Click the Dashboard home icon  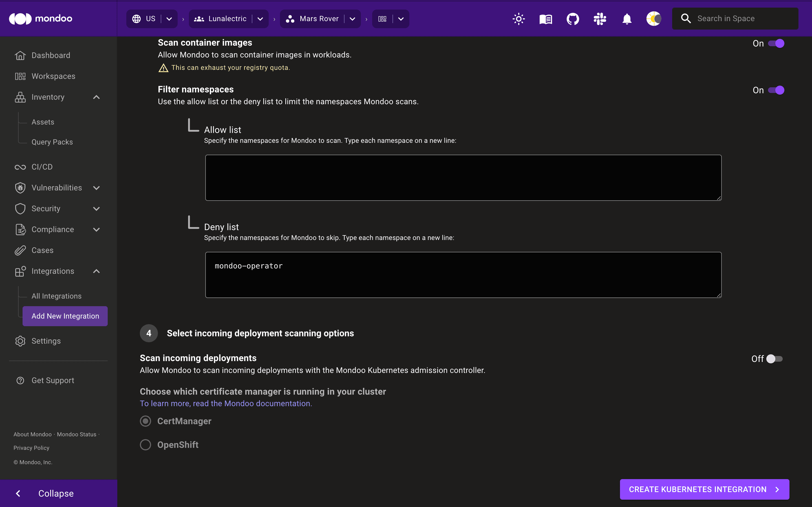(x=20, y=55)
